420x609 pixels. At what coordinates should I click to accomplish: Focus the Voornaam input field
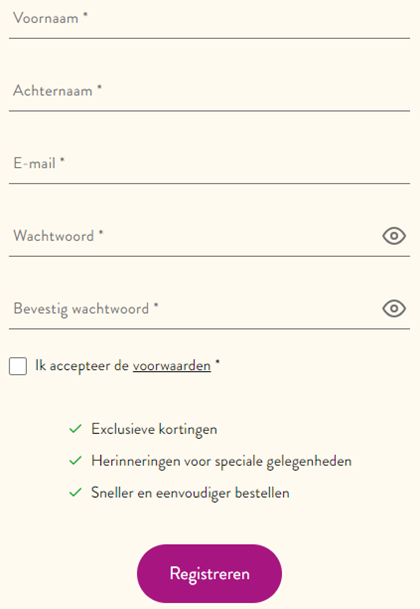pos(209,20)
